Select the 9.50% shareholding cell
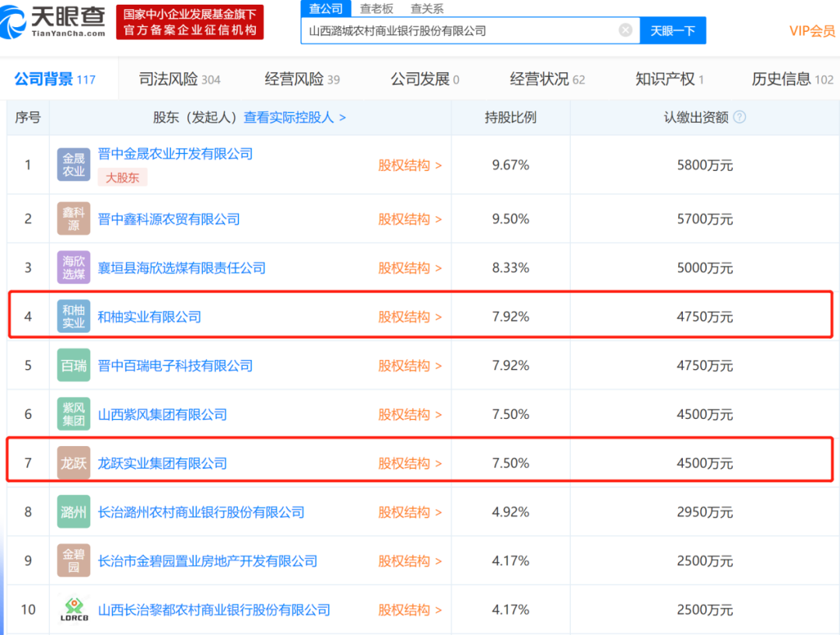This screenshot has height=635, width=840. (x=510, y=219)
